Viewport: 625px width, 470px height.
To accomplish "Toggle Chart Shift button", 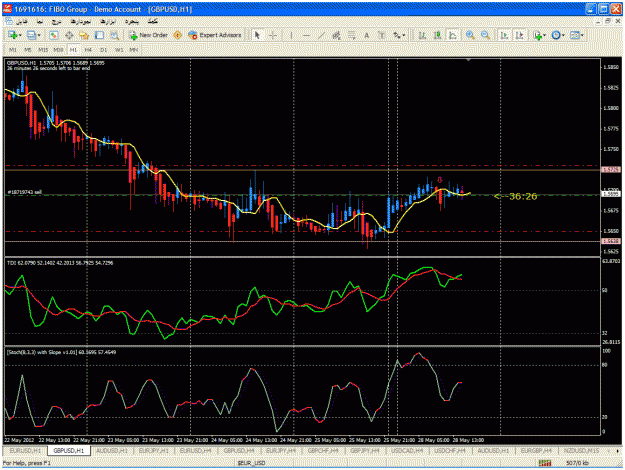I will 519,35.
